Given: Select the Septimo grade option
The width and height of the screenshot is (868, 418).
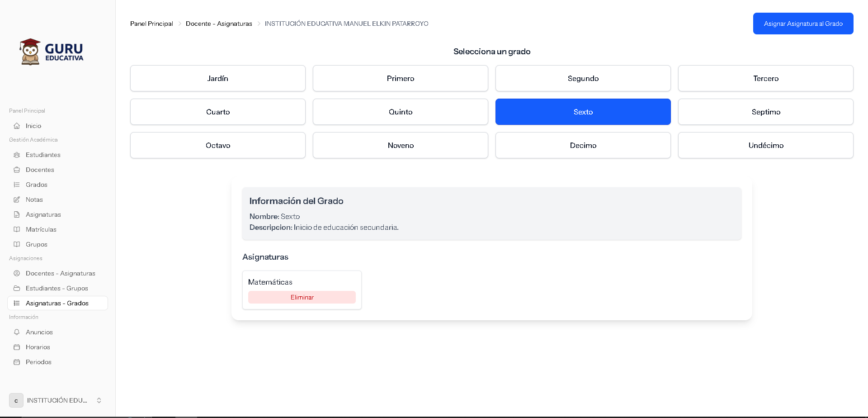Looking at the screenshot, I should click(x=765, y=112).
